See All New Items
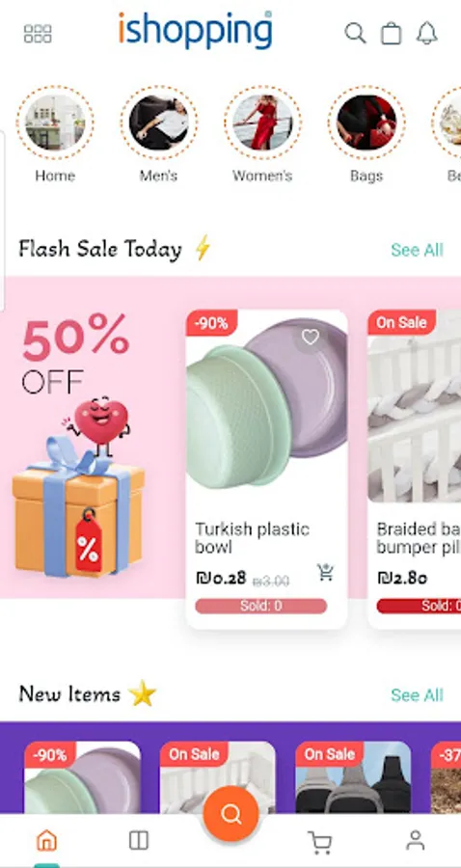Image resolution: width=461 pixels, height=868 pixels. pos(417,695)
